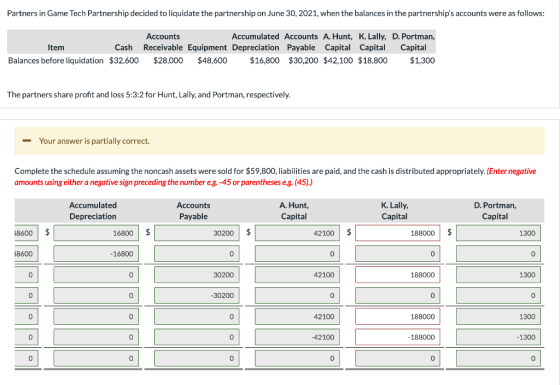Screen dimensions: 560x385
Task: Select the K. Lally Capital second-row zero field
Action: point(398,254)
